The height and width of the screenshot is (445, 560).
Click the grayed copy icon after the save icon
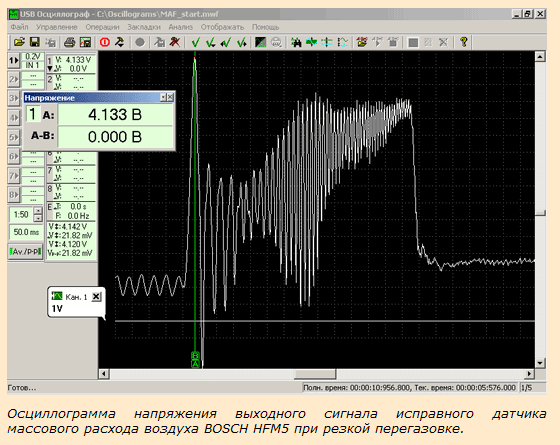tap(50, 42)
